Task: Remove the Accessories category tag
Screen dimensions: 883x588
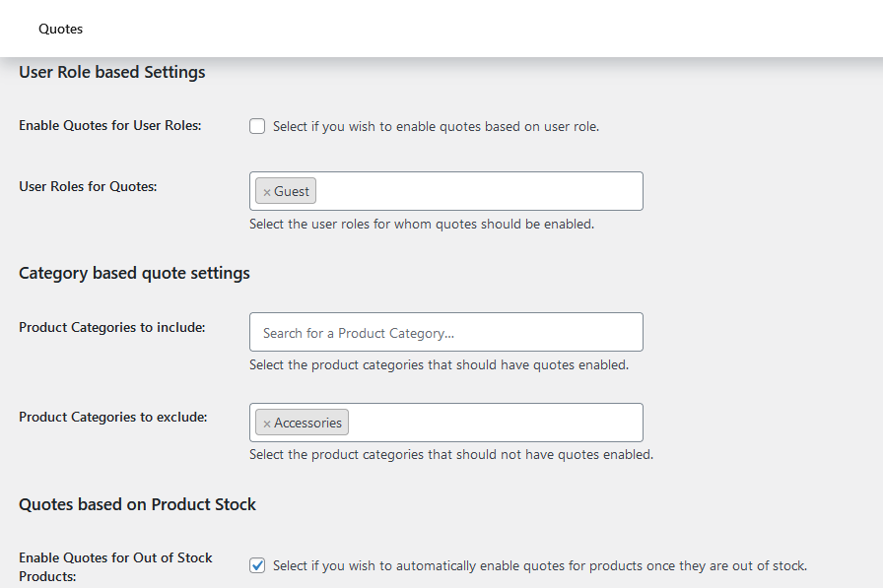Action: pos(267,424)
